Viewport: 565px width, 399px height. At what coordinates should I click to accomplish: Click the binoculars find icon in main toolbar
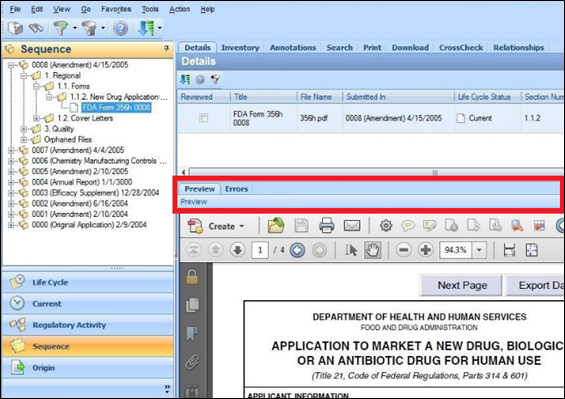(x=36, y=28)
